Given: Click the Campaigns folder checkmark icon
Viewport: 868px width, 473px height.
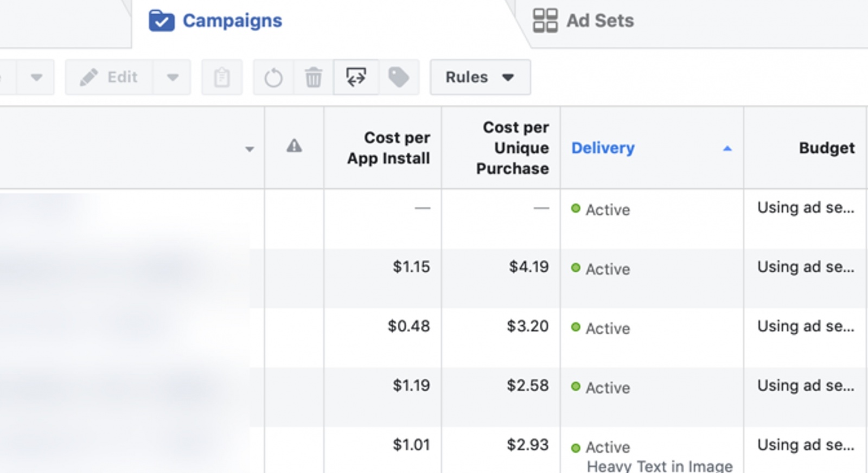Looking at the screenshot, I should (x=161, y=21).
